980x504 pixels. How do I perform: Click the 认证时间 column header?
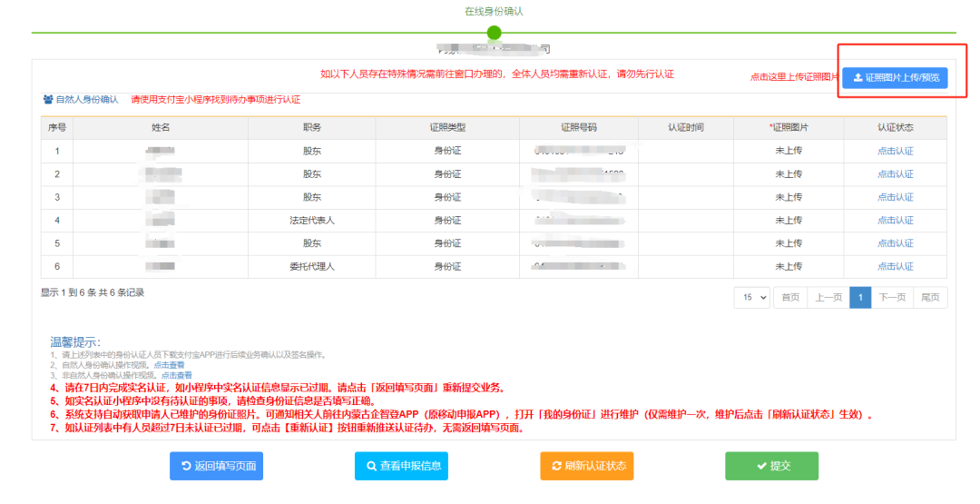point(686,127)
